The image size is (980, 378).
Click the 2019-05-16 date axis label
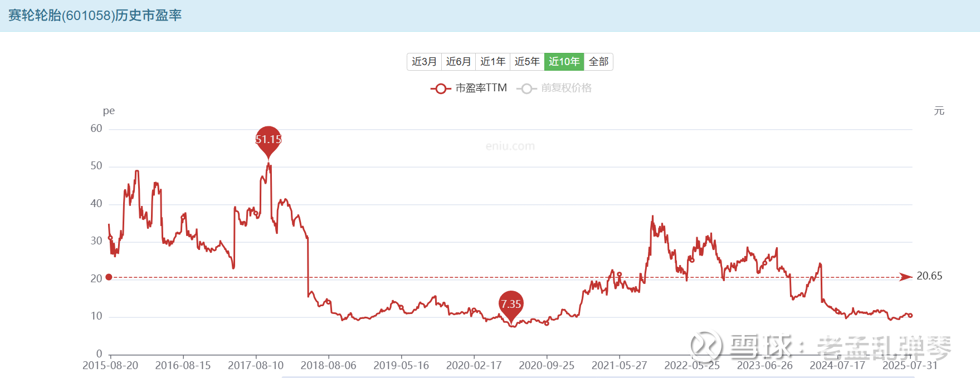click(401, 366)
